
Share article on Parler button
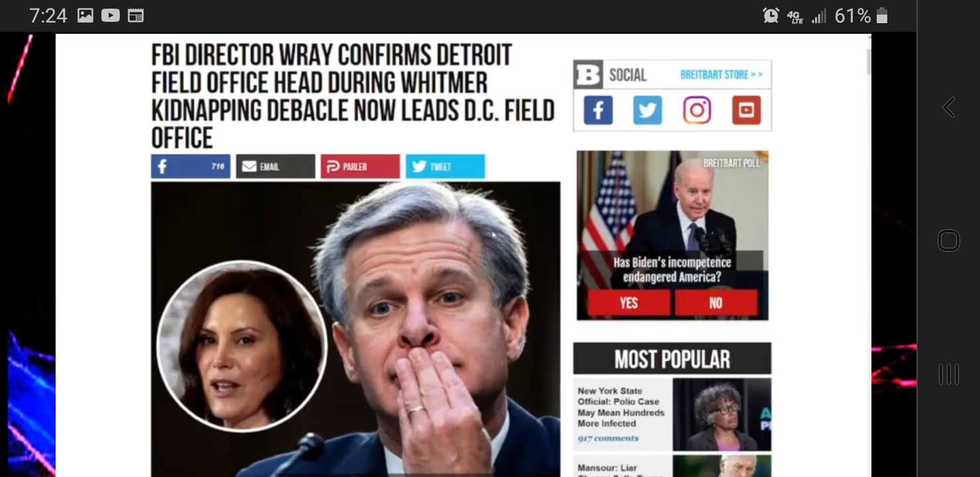tap(360, 166)
